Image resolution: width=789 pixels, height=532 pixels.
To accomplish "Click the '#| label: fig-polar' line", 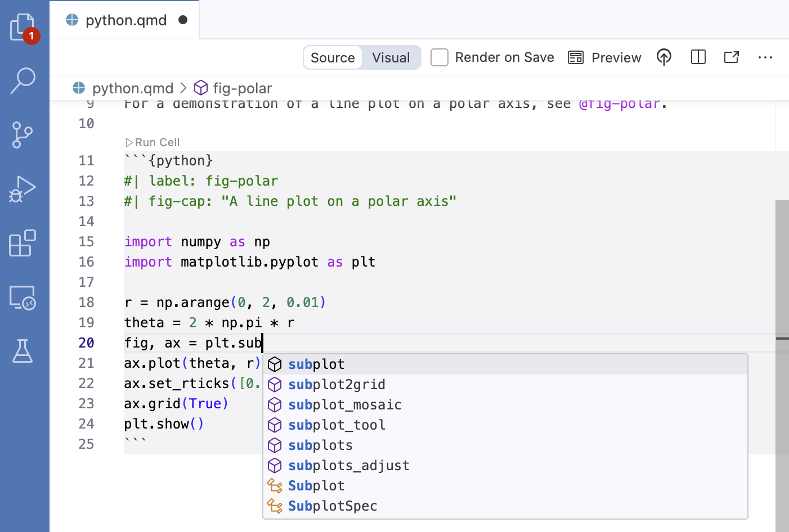I will [x=201, y=181].
